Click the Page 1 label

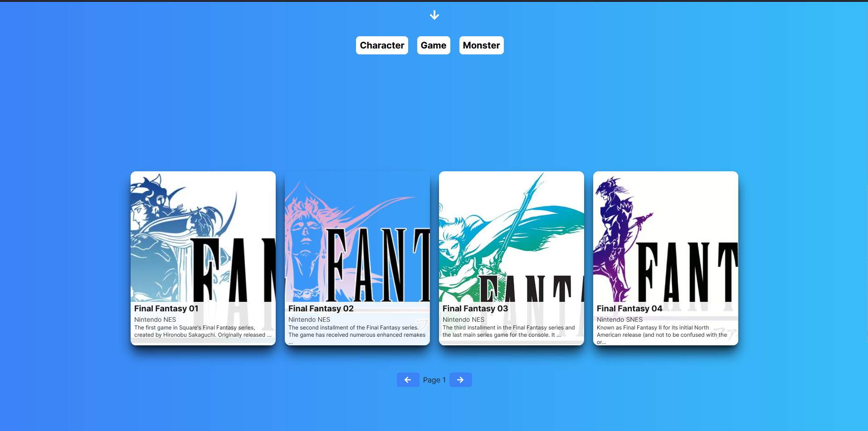[434, 380]
